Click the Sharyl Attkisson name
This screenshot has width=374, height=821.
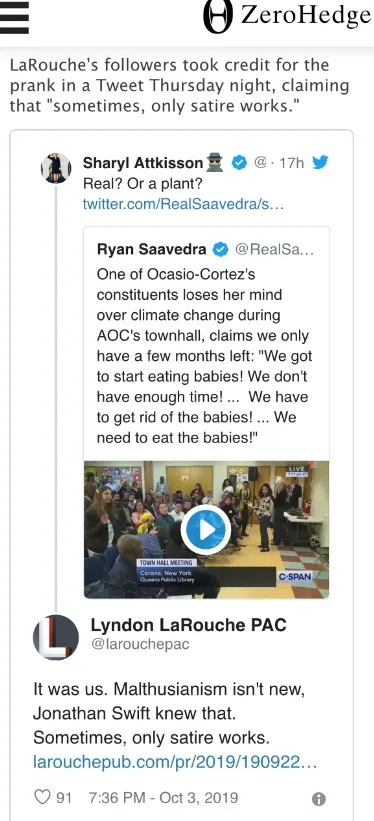[x=142, y=163]
